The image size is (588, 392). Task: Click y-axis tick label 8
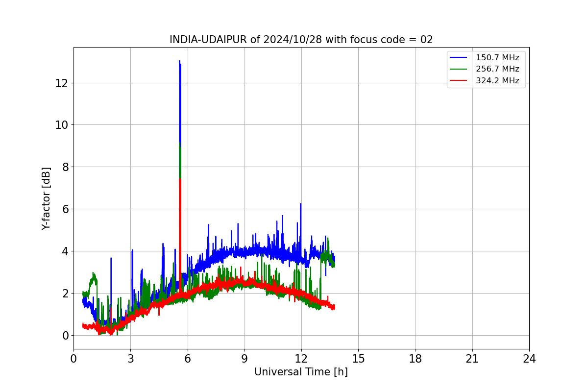click(65, 167)
